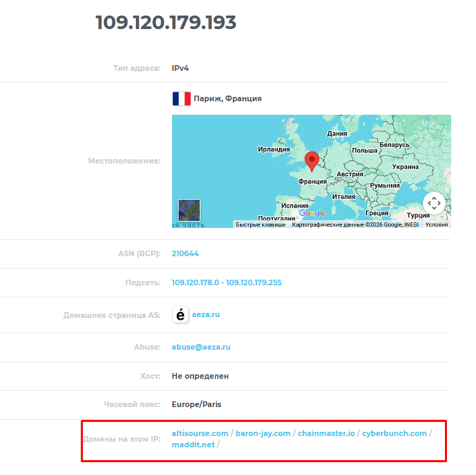Click the Google logo on the map
The width and height of the screenshot is (476, 475).
point(312,213)
